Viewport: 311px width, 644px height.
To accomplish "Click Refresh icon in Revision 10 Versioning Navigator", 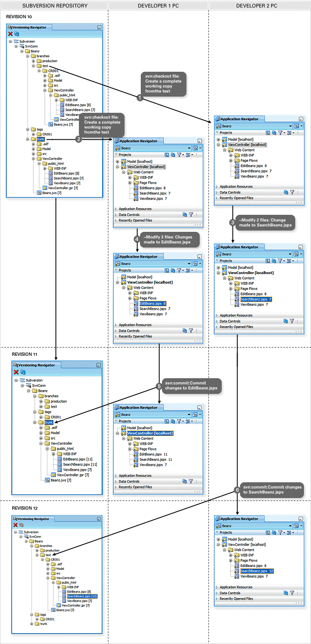I will [17, 34].
